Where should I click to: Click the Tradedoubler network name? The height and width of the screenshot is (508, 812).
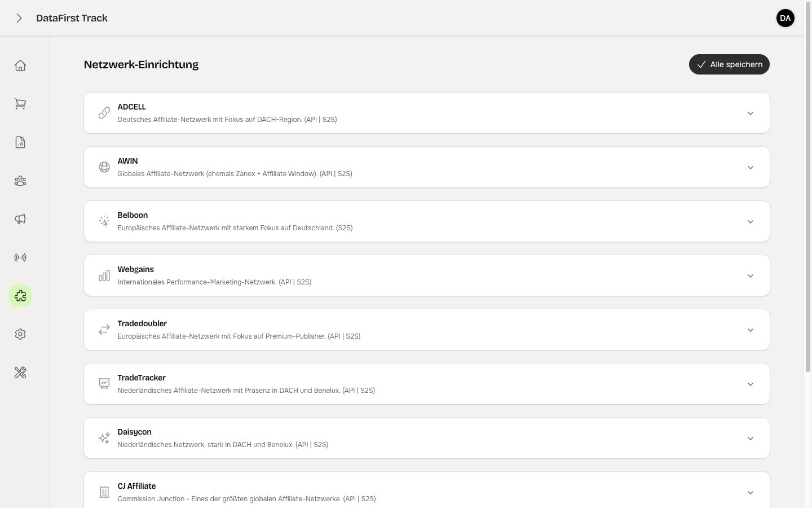142,323
